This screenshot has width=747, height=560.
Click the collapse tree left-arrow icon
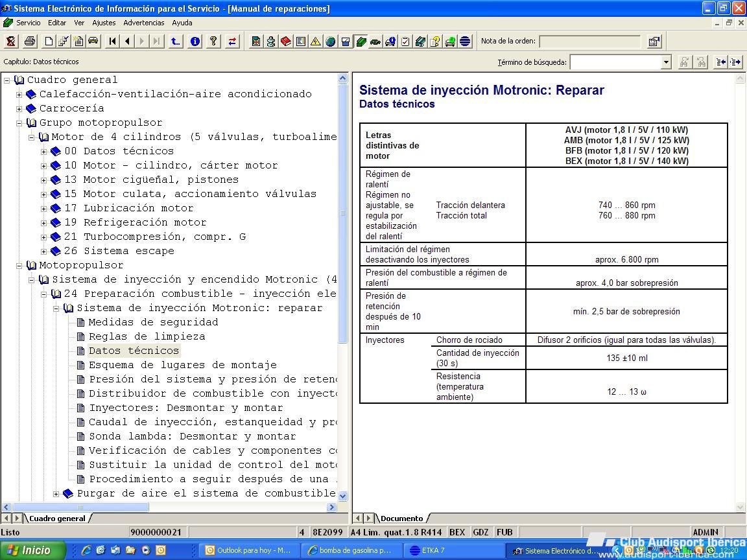click(721, 62)
